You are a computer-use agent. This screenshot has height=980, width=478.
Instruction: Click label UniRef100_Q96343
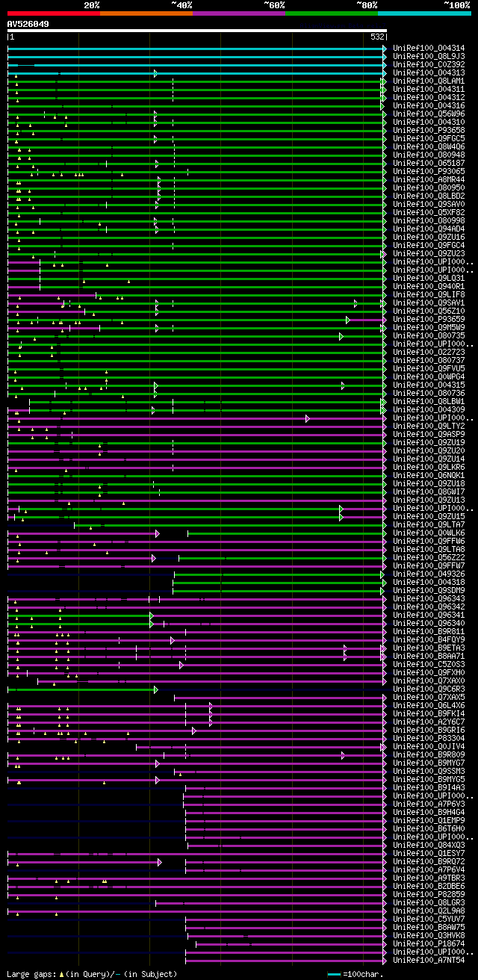(429, 599)
